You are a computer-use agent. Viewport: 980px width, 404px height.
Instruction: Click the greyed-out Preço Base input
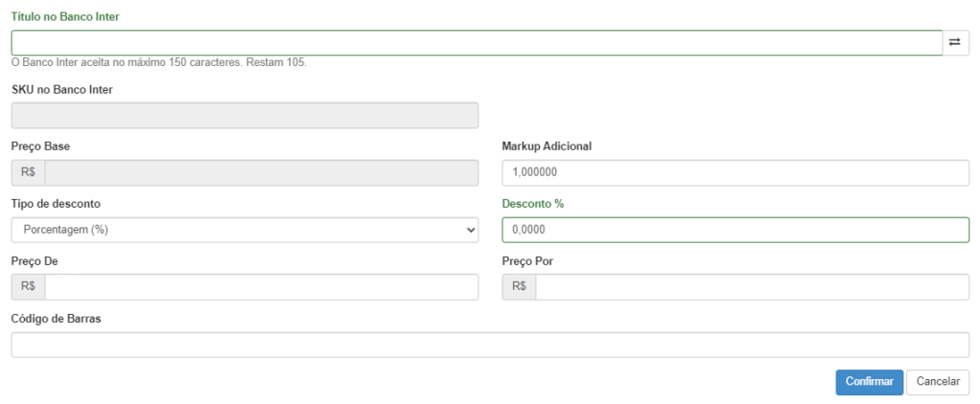click(x=260, y=173)
